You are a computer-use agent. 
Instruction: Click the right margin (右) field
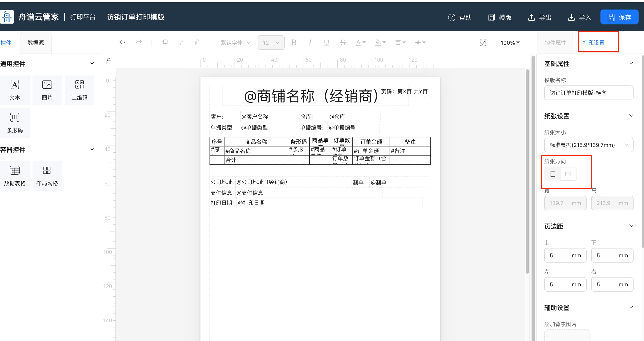pos(612,284)
